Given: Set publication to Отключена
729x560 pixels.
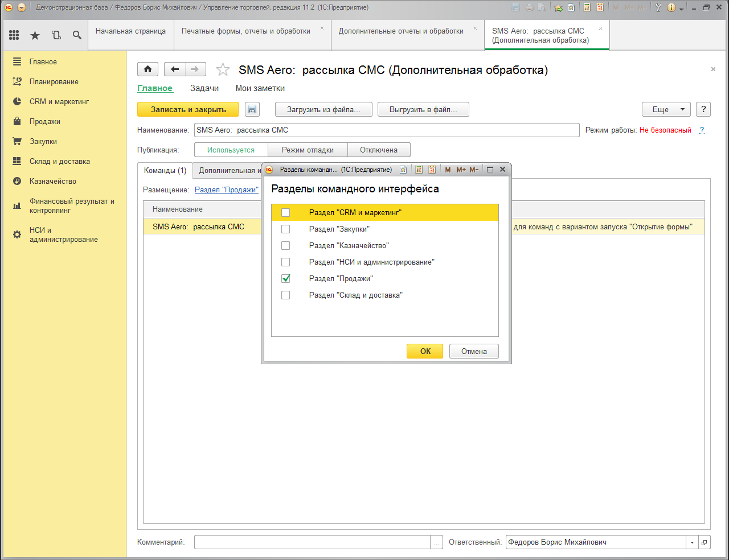Looking at the screenshot, I should 379,150.
